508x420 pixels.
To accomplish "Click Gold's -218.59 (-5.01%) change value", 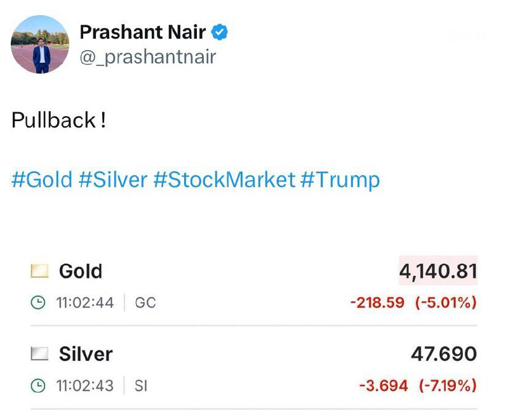I will (x=413, y=303).
